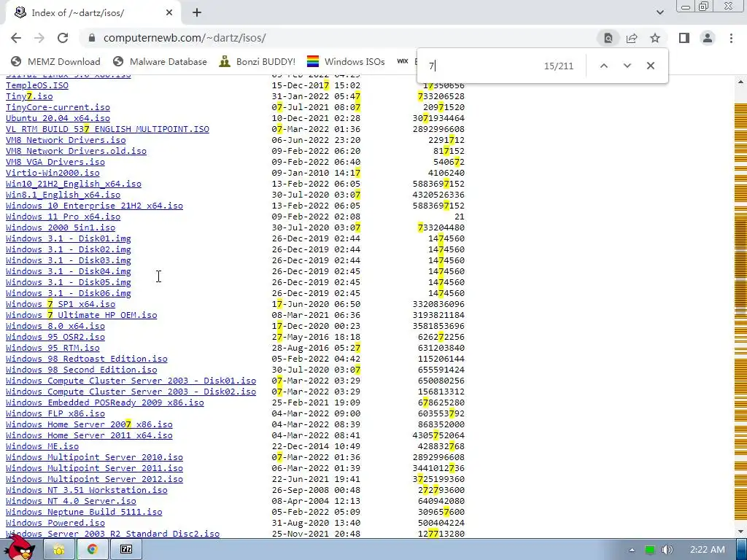Open 7-Zip from the taskbar

point(125,550)
